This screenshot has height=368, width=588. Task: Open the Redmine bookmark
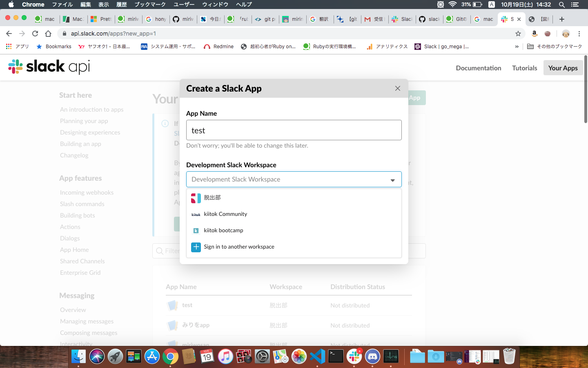click(218, 47)
